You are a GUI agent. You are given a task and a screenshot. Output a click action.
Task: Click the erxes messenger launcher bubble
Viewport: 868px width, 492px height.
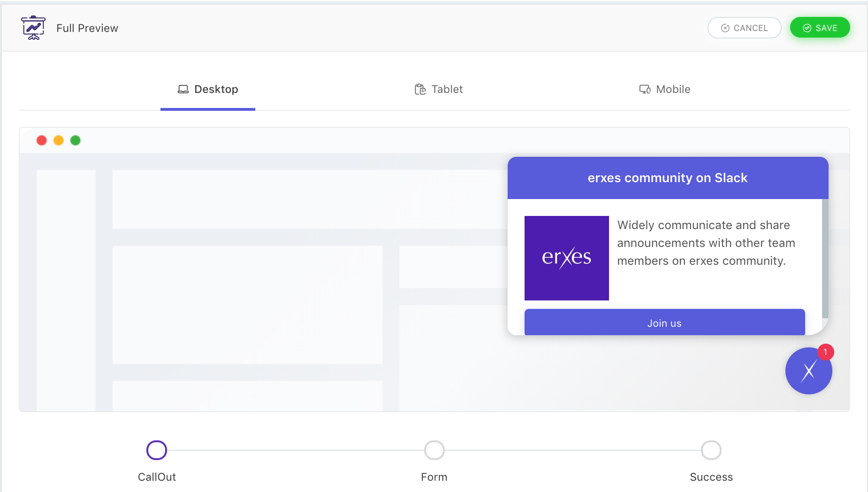point(808,371)
